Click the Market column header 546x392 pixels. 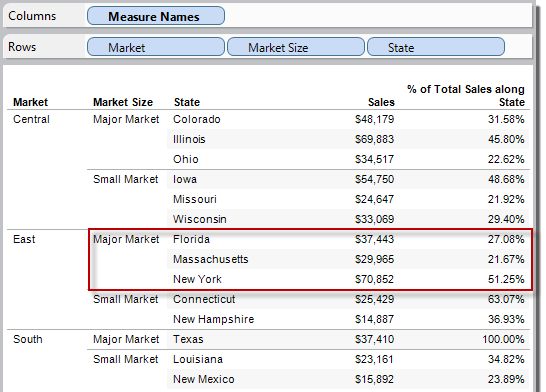point(30,102)
